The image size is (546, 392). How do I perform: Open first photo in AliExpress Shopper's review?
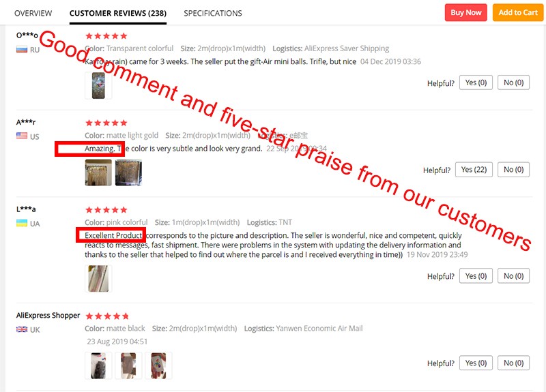pos(98,365)
